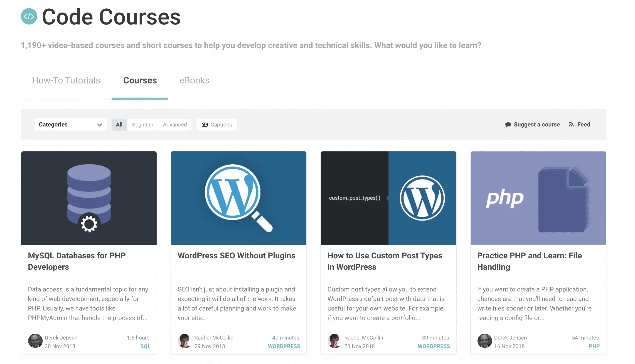Select the All difficulty filter
The image size is (635, 364).
[x=119, y=124]
